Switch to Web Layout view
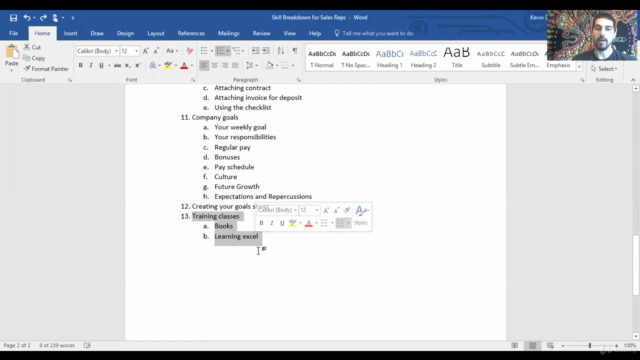The image size is (640, 360). coord(550,346)
